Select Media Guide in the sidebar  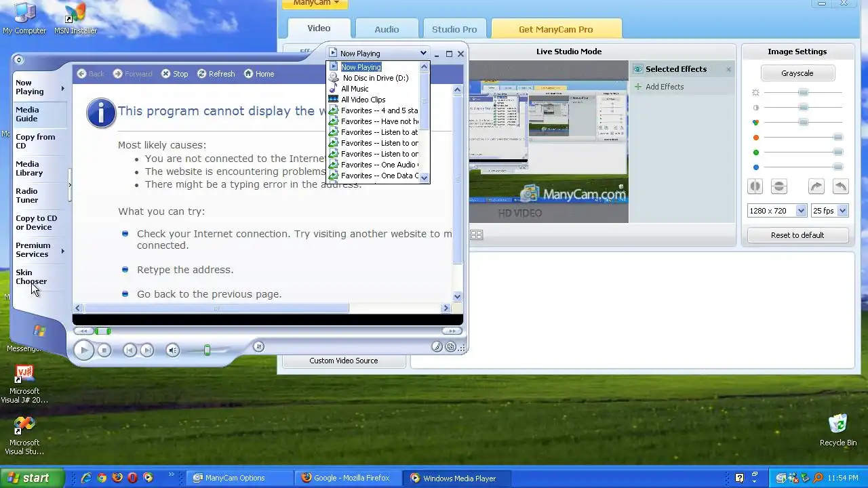coord(27,114)
